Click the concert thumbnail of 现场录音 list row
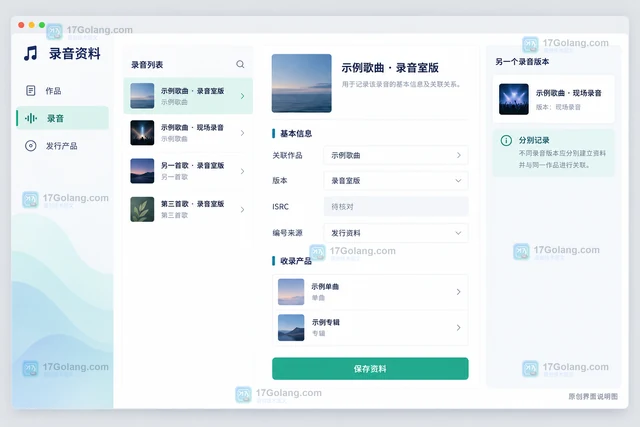The width and height of the screenshot is (640, 427). [142, 133]
